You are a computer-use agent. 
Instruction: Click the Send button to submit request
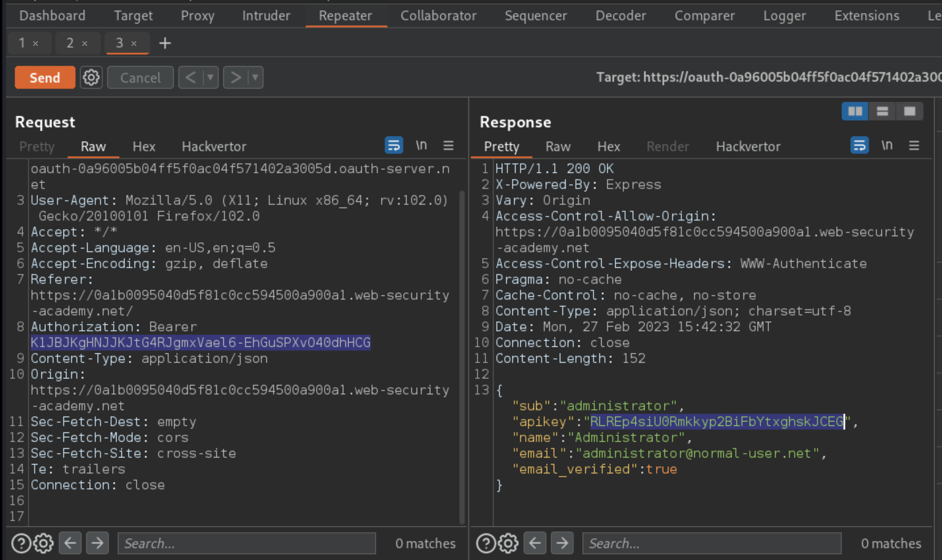(x=44, y=78)
